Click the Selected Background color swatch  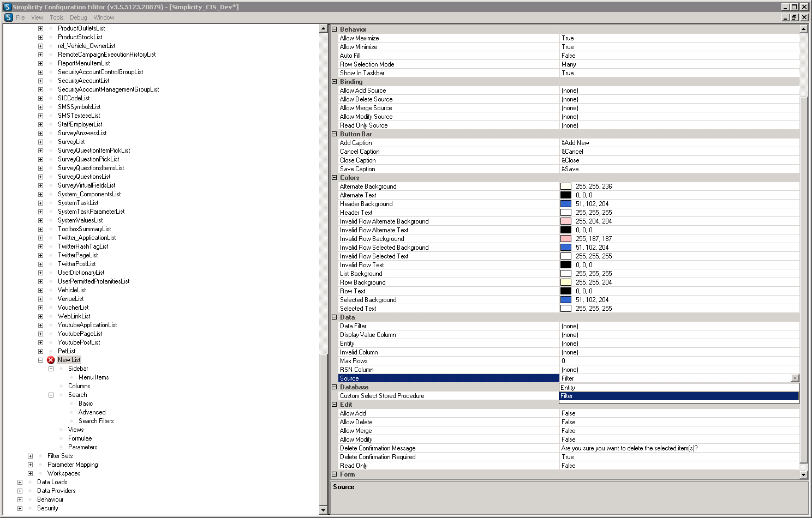566,300
